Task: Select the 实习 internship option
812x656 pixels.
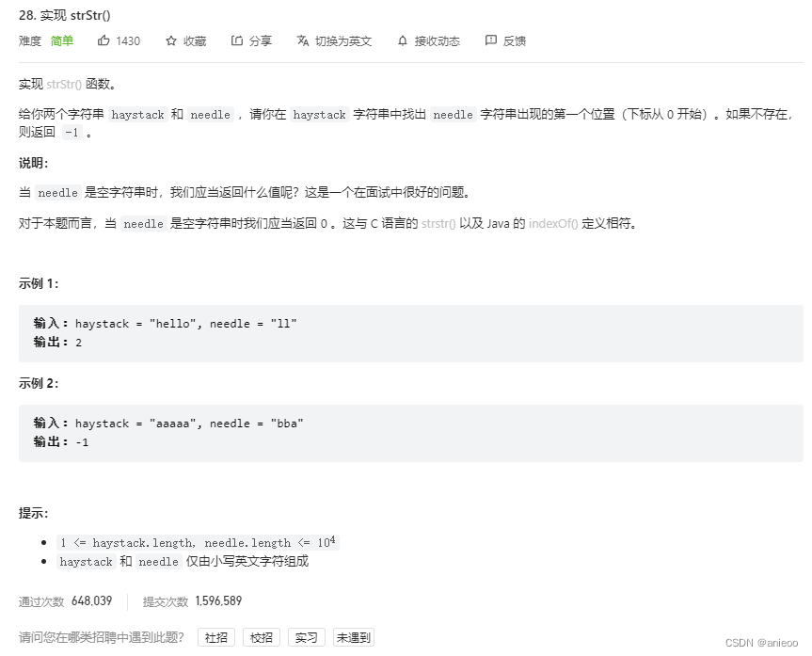Action: coord(306,637)
